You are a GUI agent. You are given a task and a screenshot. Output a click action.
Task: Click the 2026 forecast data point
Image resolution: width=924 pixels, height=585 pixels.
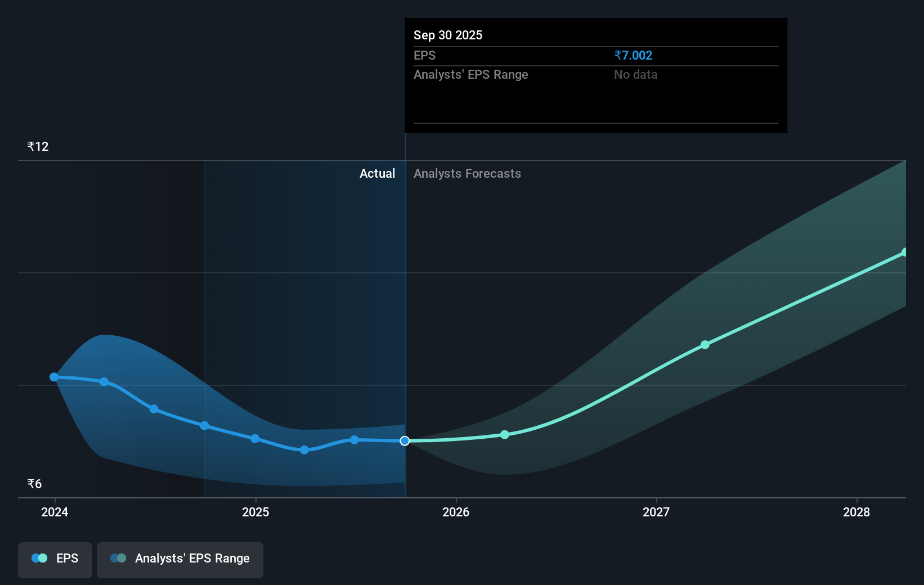[505, 434]
